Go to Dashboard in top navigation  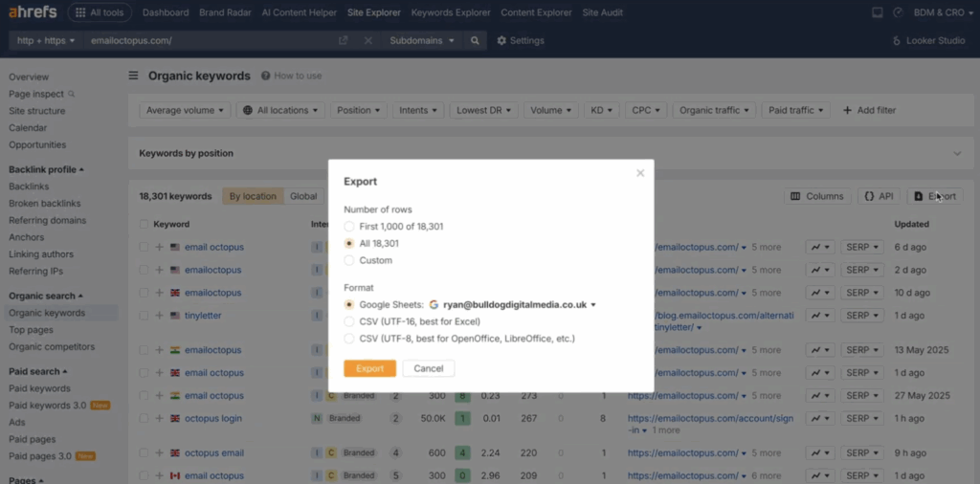tap(166, 12)
